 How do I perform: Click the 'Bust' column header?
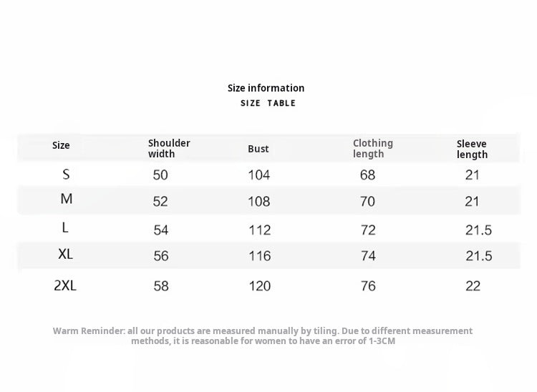click(258, 149)
